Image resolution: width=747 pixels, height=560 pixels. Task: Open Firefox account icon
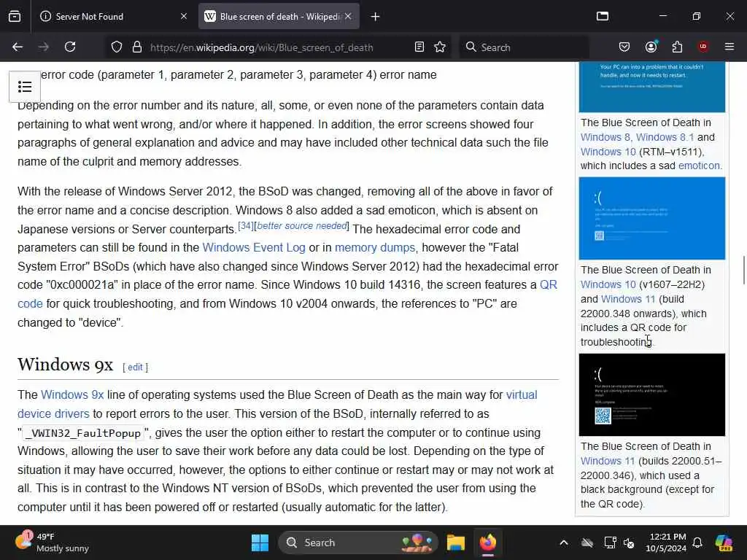[651, 47]
